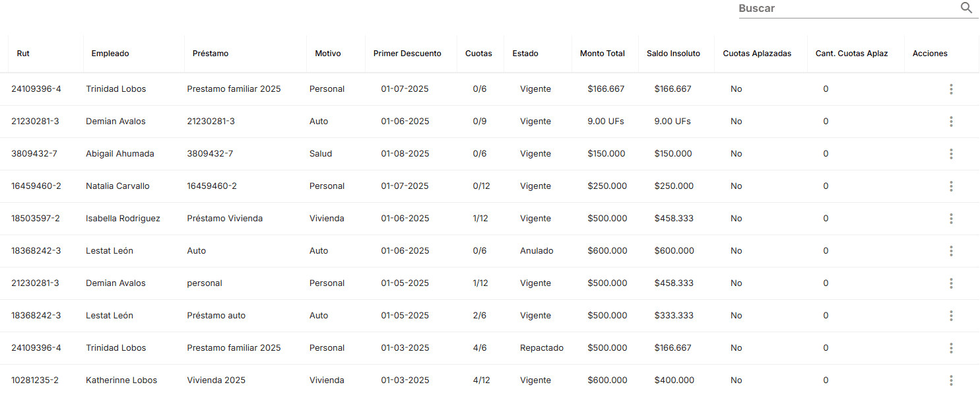Viewport: 980px width, 395px height.
Task: Open actions menu for Anulado Lestat León loan
Action: tap(951, 251)
